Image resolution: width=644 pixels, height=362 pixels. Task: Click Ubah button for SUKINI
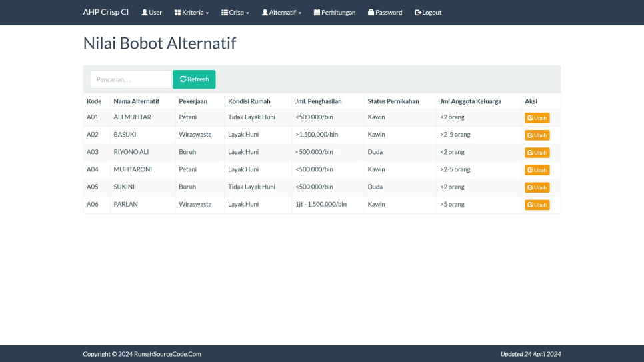click(537, 187)
